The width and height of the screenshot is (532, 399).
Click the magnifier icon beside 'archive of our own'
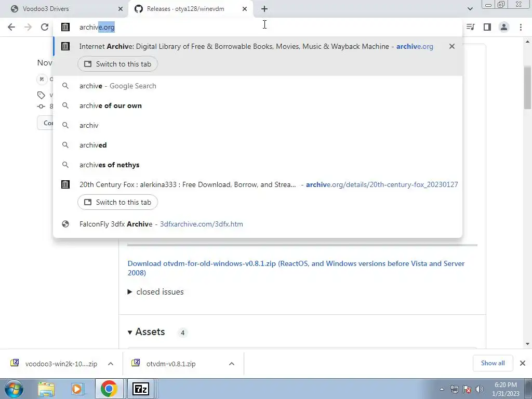coord(65,105)
